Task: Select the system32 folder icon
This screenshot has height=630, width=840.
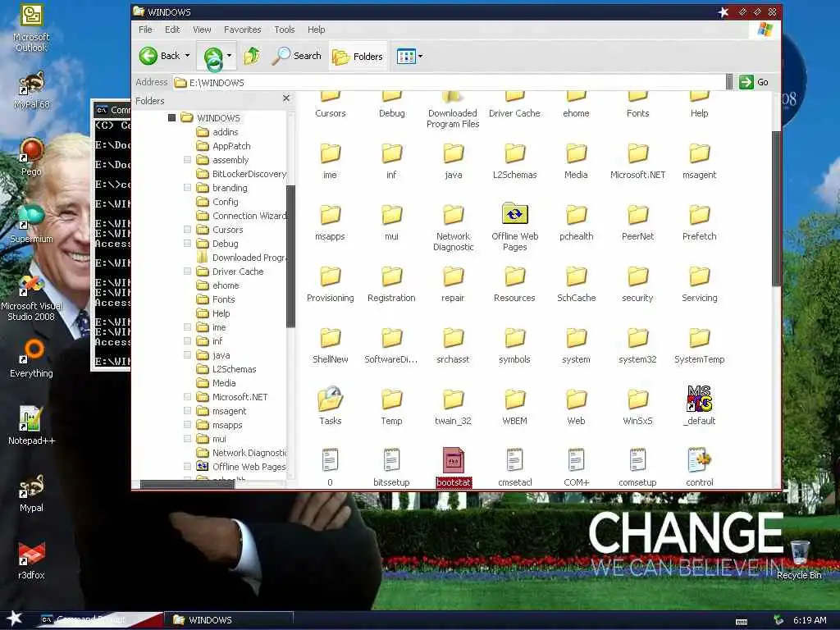Action: pos(637,337)
